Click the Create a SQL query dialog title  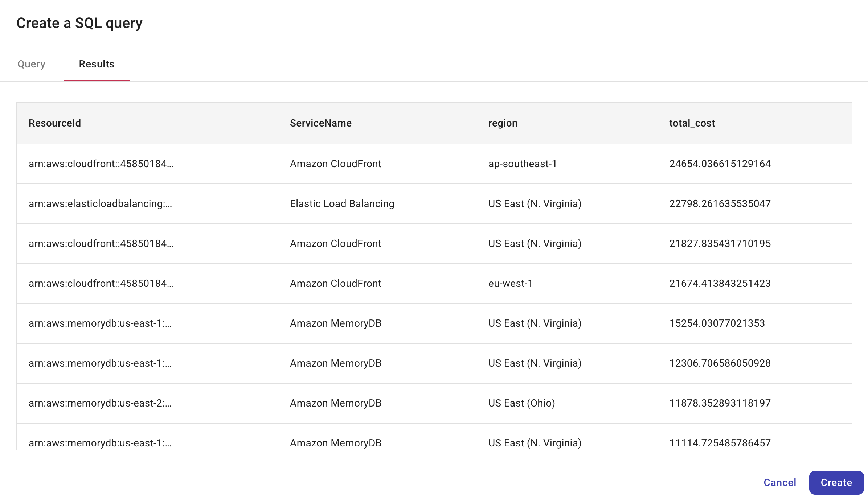79,23
